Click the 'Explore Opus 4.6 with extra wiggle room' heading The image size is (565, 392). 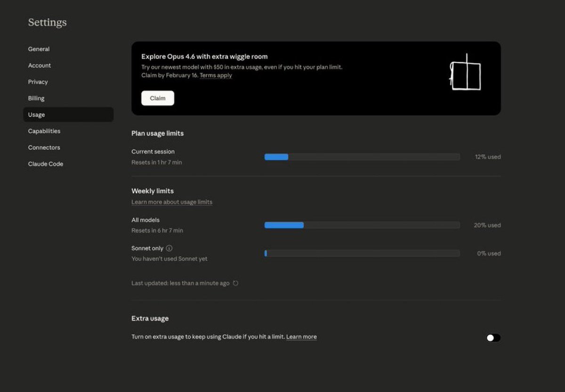coord(204,56)
